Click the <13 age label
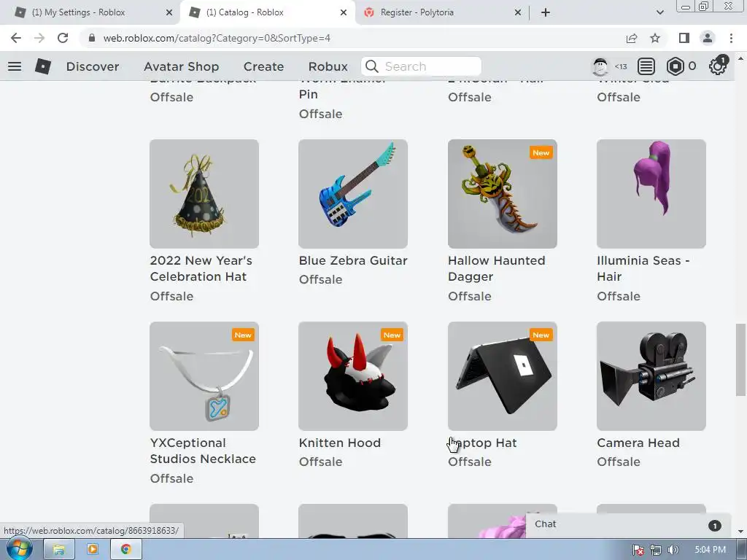The image size is (747, 560). point(621,66)
